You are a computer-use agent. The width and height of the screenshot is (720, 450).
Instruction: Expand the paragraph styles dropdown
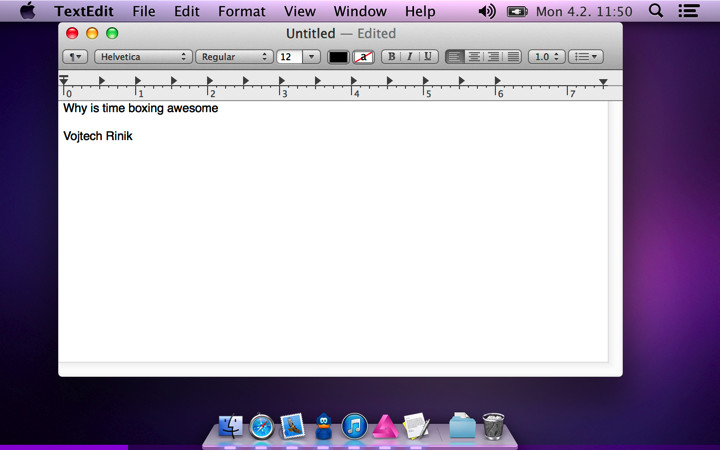coord(75,56)
